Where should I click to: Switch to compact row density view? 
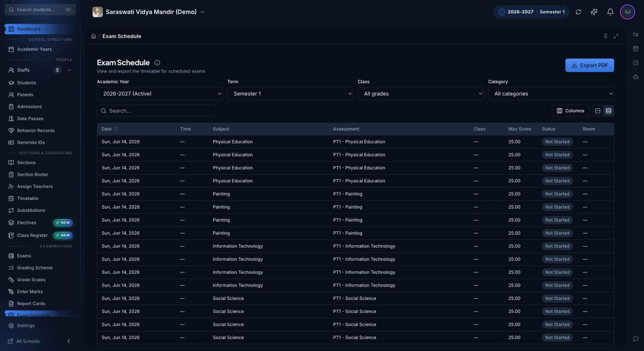click(x=608, y=111)
